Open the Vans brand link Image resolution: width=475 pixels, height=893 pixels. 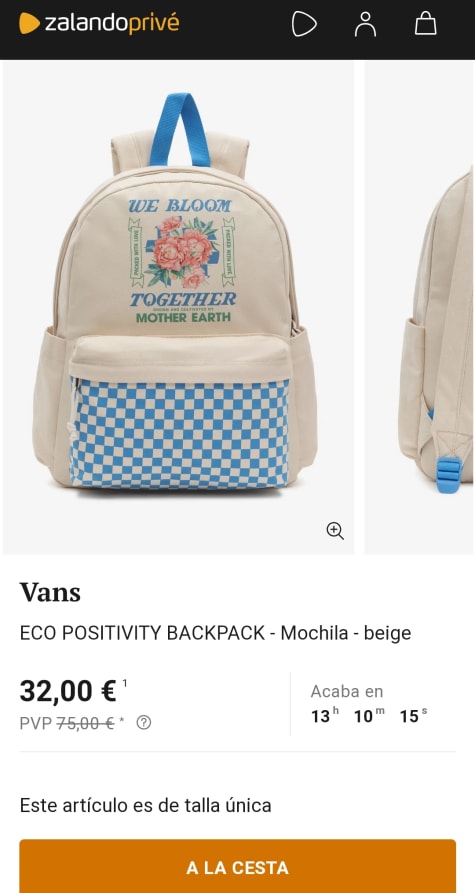click(50, 592)
